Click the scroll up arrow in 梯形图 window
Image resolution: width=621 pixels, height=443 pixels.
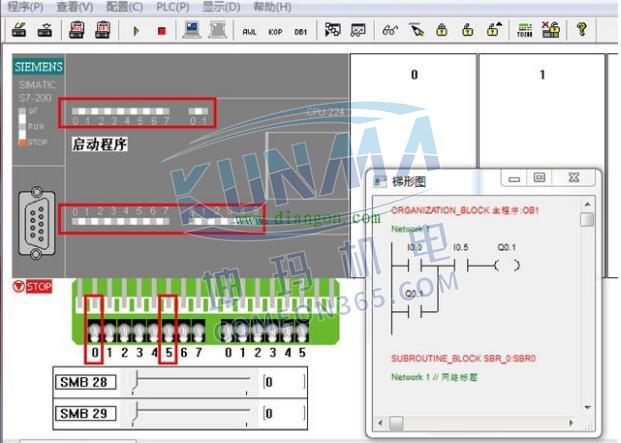pos(587,204)
